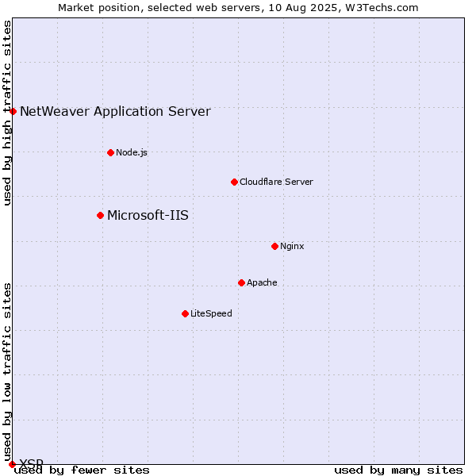Click the chart title 'Market position, selected web servers'

click(x=159, y=8)
